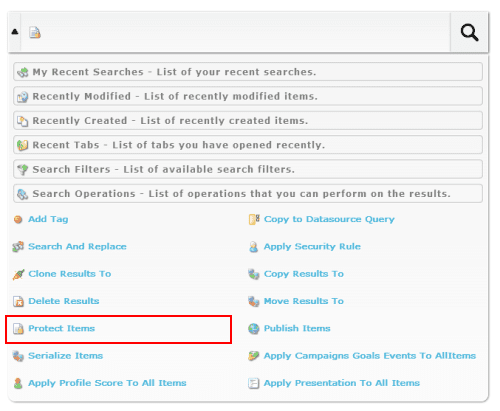Expand My Recent Searches section

(x=248, y=72)
